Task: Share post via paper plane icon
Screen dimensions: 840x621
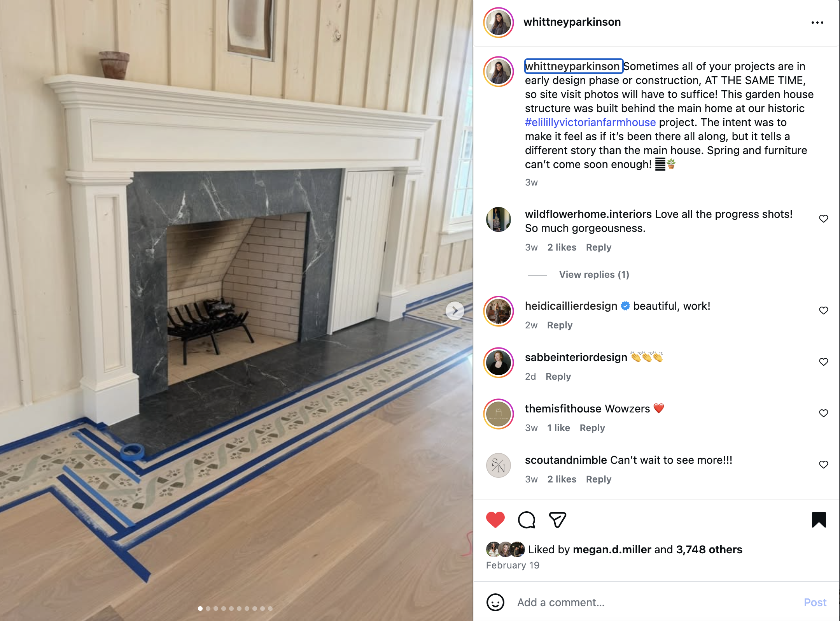Action: pos(557,520)
